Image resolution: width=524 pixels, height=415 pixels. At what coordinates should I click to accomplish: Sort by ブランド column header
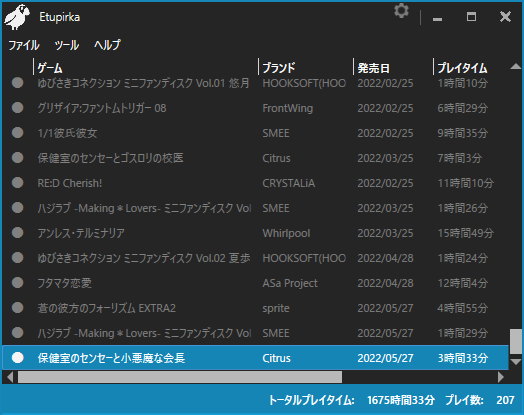coord(279,68)
